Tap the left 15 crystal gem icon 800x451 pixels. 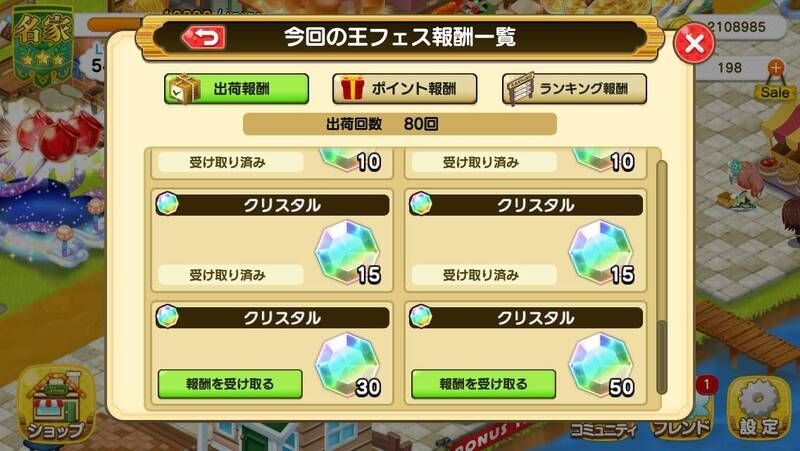347,252
